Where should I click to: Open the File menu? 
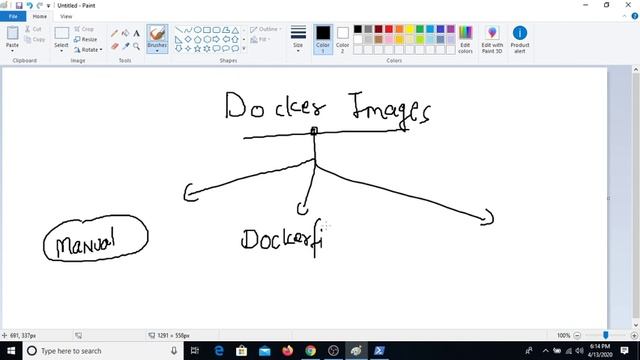(13, 16)
